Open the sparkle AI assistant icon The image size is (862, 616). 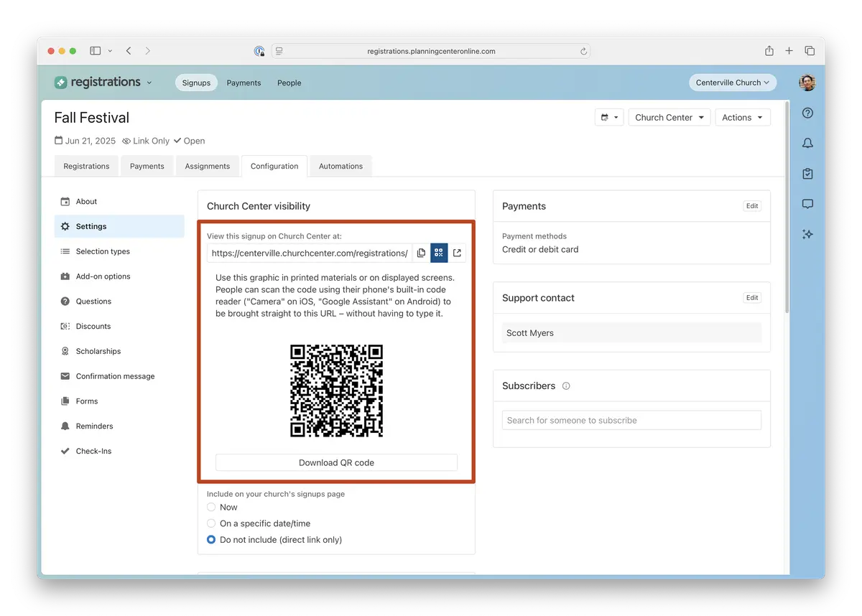pyautogui.click(x=807, y=234)
